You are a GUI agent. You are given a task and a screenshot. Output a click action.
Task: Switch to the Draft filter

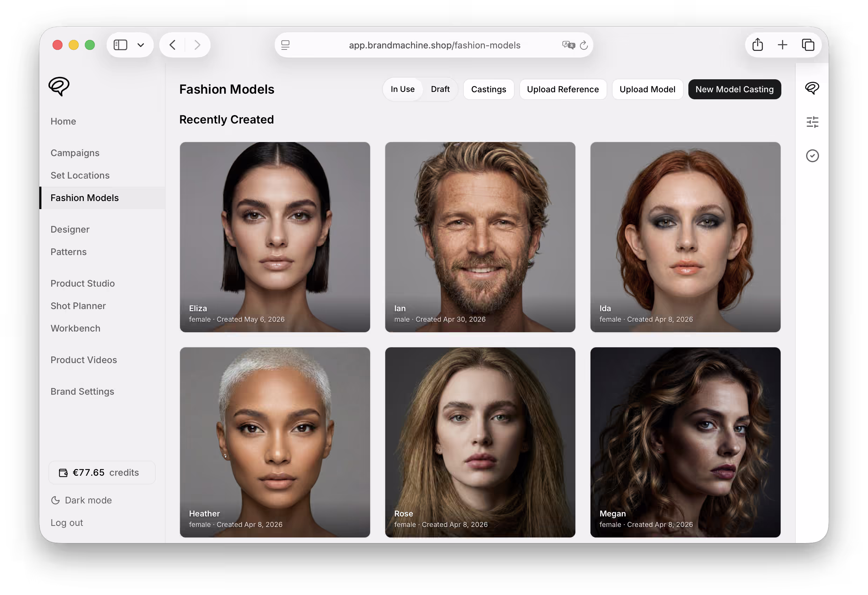(440, 89)
